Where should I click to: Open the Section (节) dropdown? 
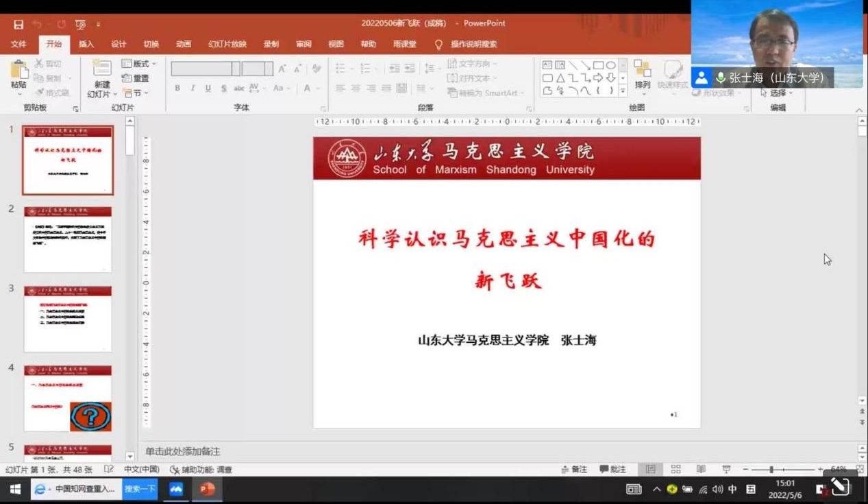136,93
